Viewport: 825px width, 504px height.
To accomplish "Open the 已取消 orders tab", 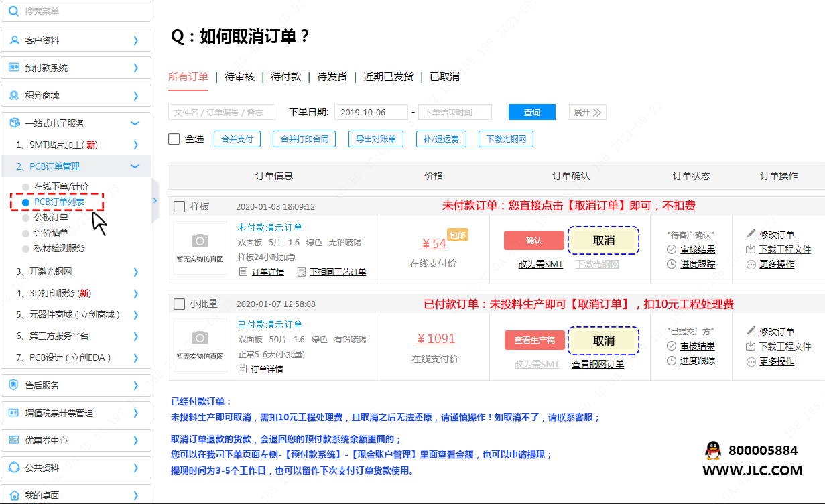I will (x=444, y=77).
